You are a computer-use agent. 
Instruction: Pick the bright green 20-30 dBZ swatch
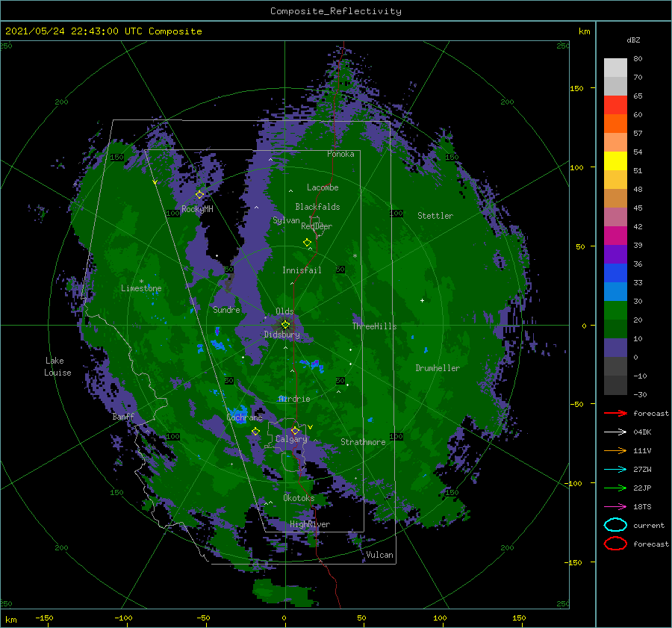coord(615,310)
